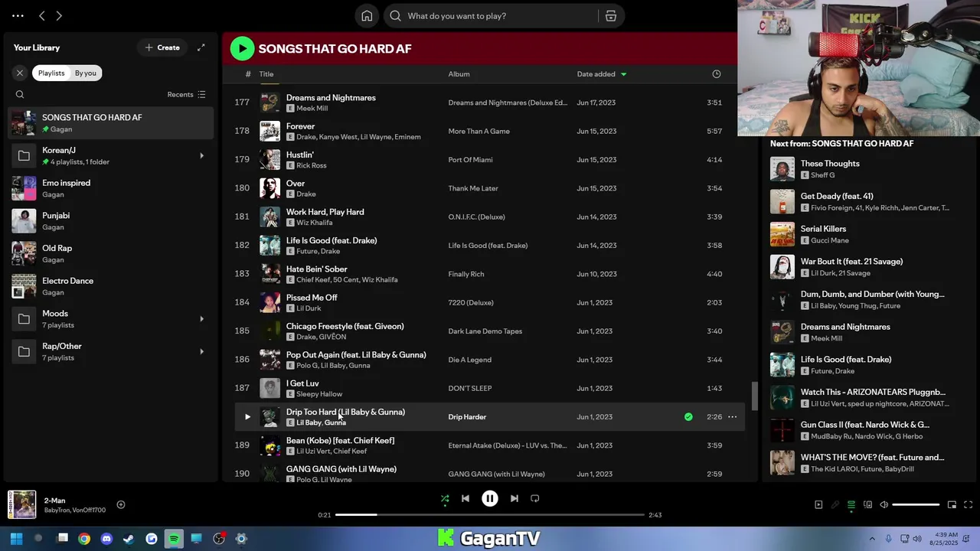This screenshot has height=551, width=980.
Task: Open the three-dot app menu
Action: pos(18,15)
